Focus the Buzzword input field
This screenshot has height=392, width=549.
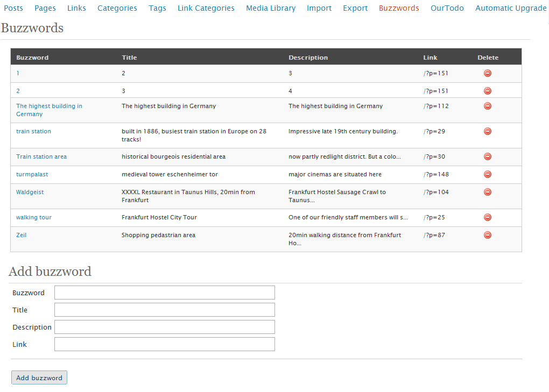tap(165, 293)
